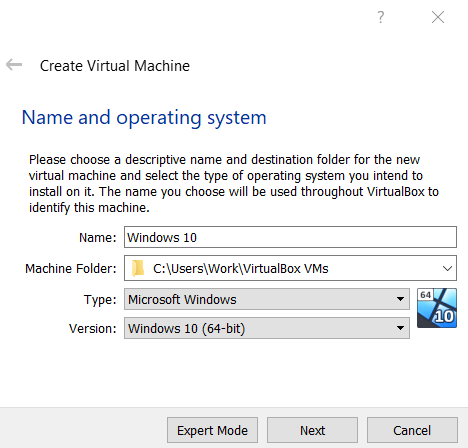Click the 'Machine Folder:' label
Image resolution: width=468 pixels, height=448 pixels.
tap(71, 269)
